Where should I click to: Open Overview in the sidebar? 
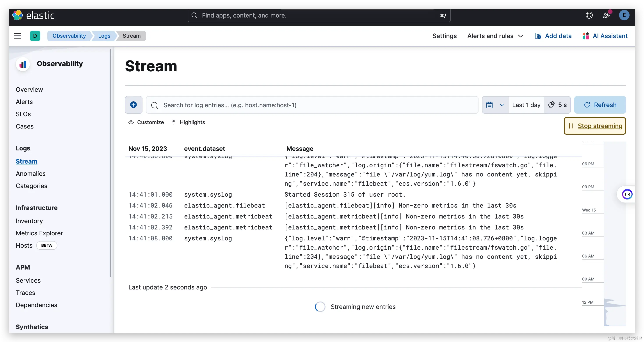point(29,89)
